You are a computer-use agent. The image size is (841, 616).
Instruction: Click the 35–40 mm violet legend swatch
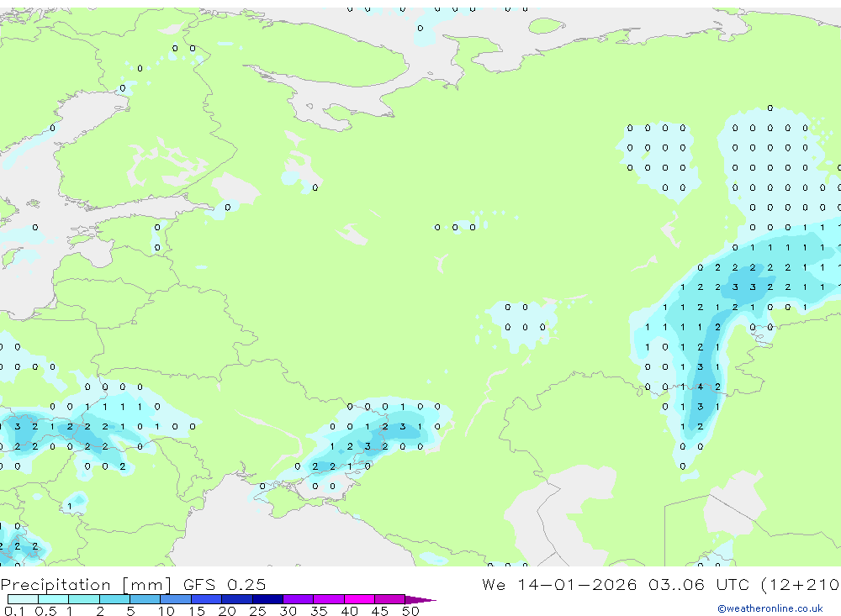click(x=329, y=599)
